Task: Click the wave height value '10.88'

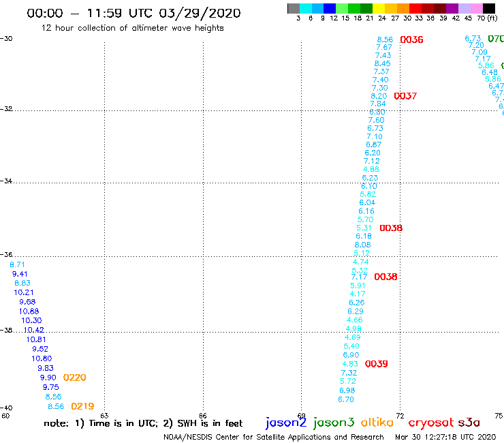Action: coord(29,311)
